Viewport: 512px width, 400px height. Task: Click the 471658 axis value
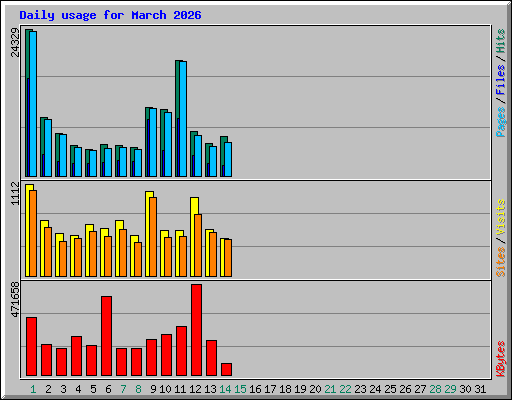[x=15, y=299]
